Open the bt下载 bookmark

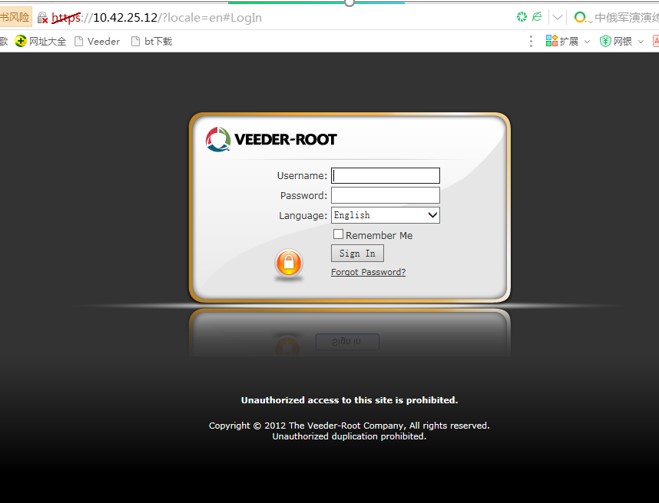point(152,41)
